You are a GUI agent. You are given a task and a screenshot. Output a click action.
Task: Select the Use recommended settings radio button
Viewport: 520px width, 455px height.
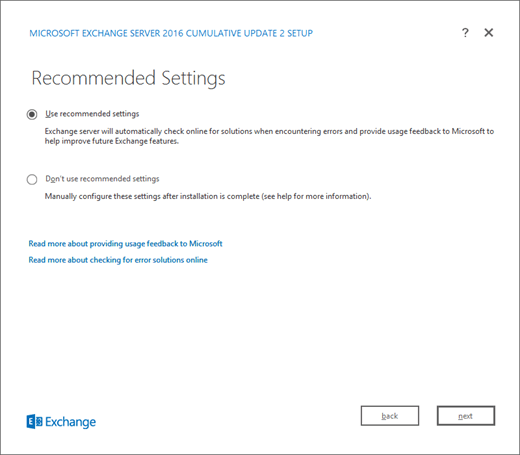coord(32,114)
